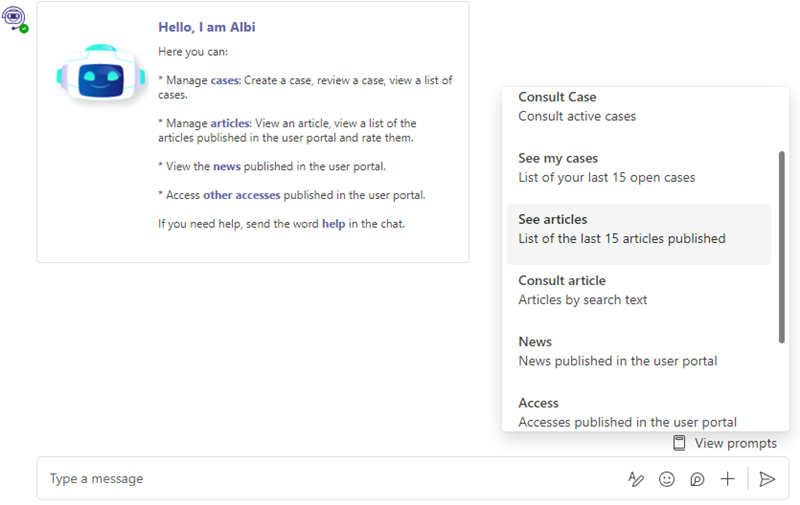The width and height of the screenshot is (800, 505).
Task: Open the text formatting options icon
Action: 636,479
